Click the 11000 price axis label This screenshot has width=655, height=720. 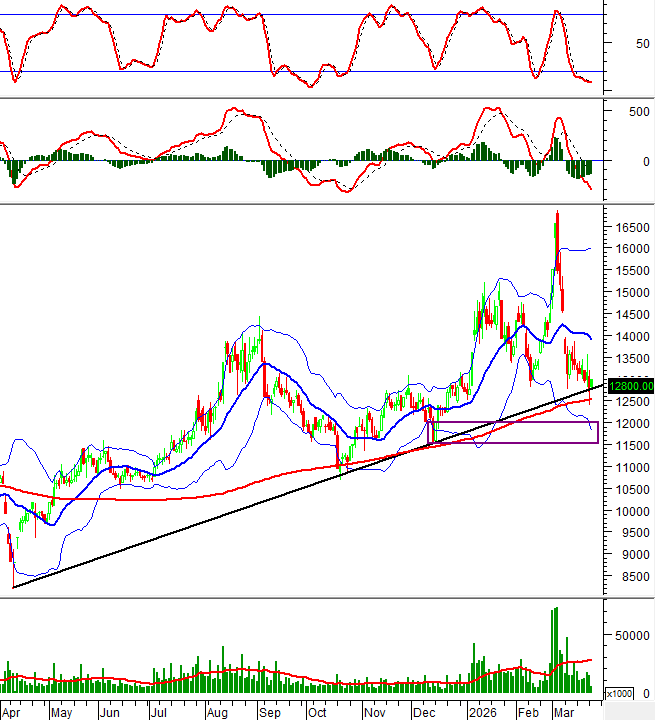(632, 468)
